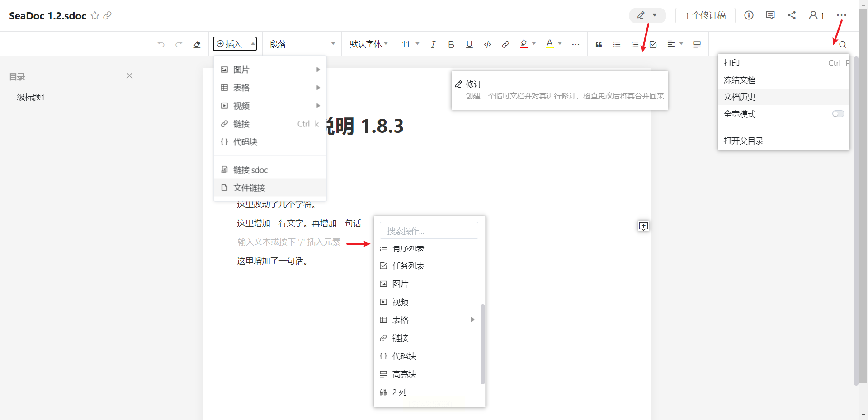Select Document history from more menu
The image size is (868, 420).
point(740,97)
